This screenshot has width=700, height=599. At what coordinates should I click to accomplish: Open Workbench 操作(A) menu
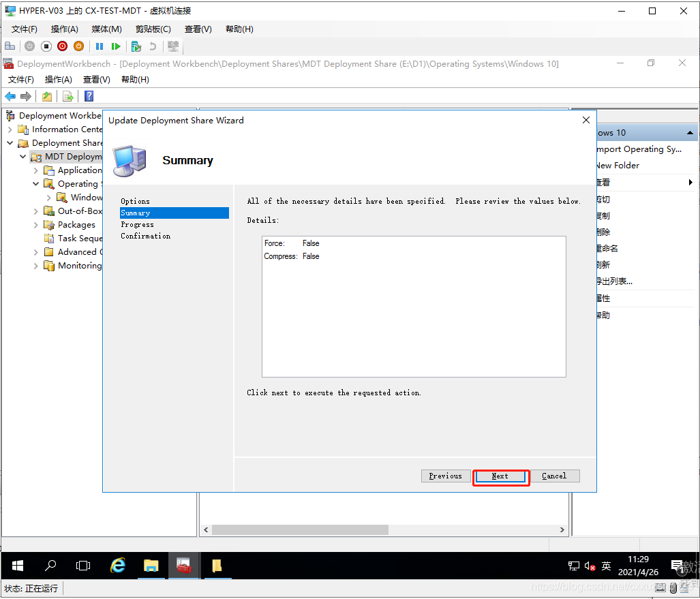pyautogui.click(x=59, y=80)
